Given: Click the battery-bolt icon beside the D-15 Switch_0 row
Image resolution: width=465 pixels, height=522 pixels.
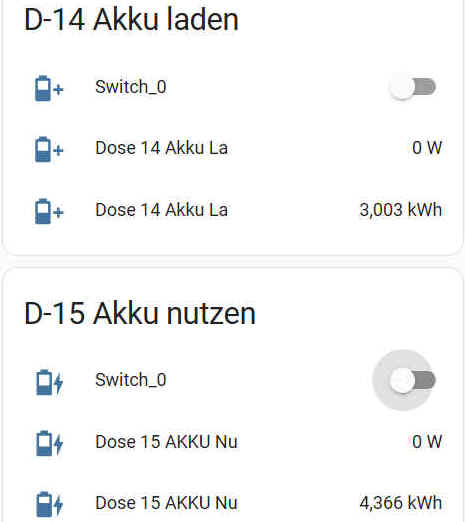Looking at the screenshot, I should 49,382.
